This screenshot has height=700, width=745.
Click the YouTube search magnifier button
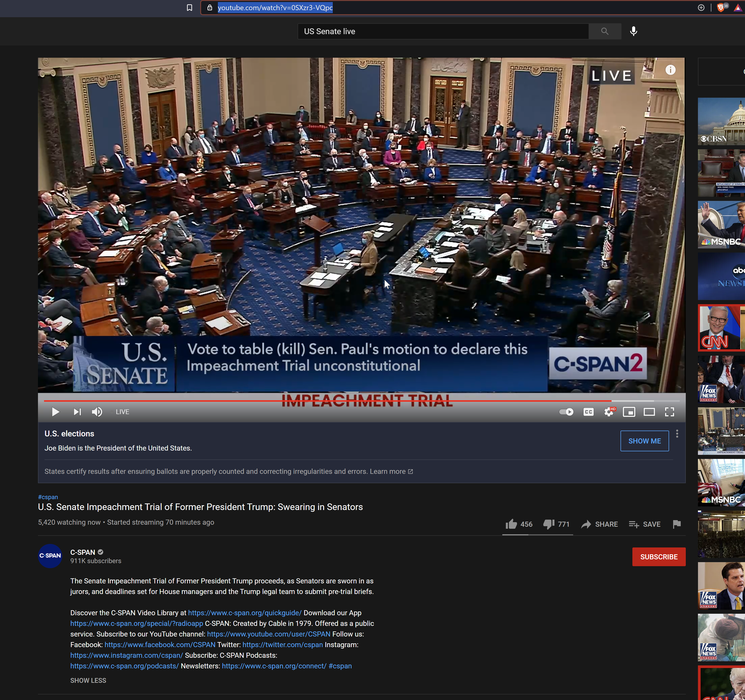[x=605, y=31]
